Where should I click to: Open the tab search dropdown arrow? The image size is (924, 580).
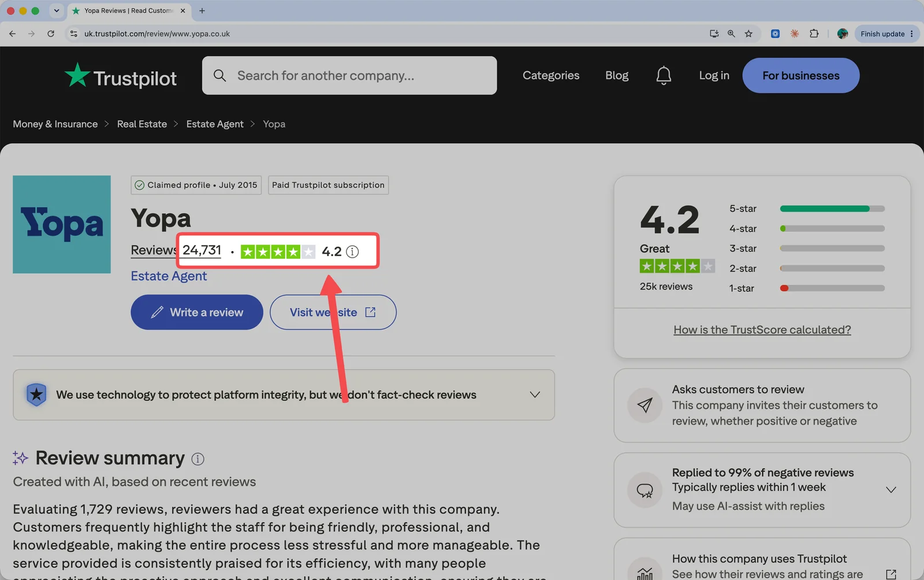pos(57,10)
